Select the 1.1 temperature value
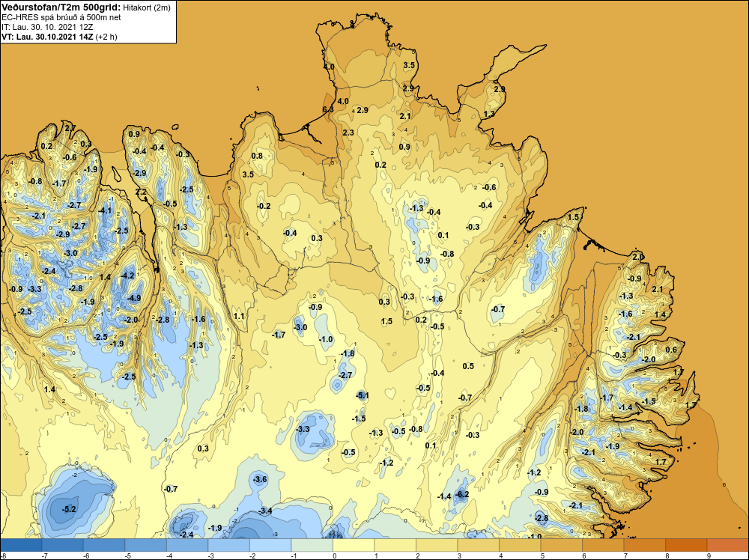 tap(239, 316)
